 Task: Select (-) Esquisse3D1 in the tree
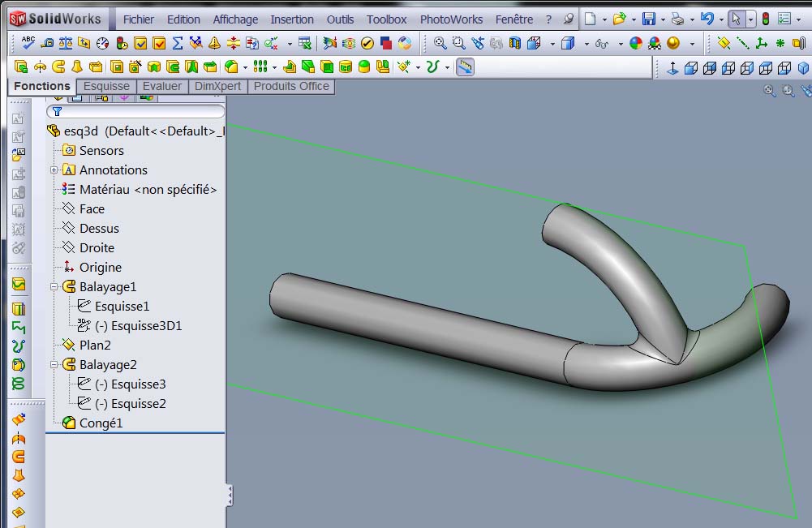130,326
